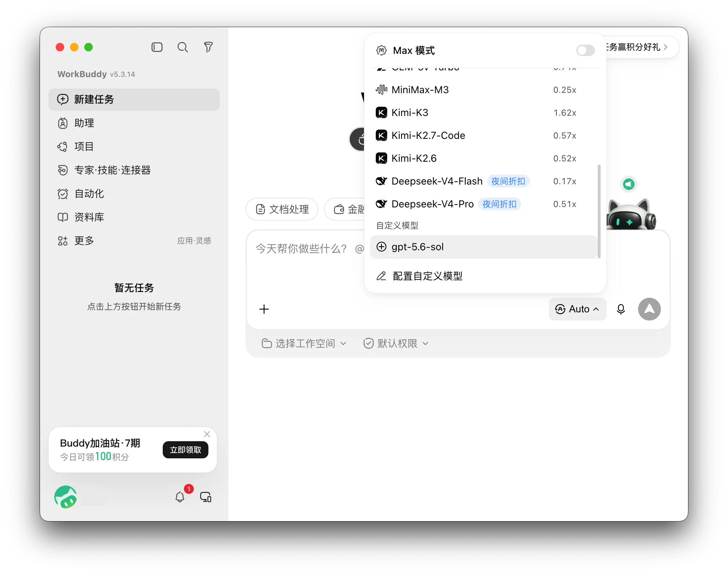
Task: Open the user avatar profile
Action: tap(66, 497)
